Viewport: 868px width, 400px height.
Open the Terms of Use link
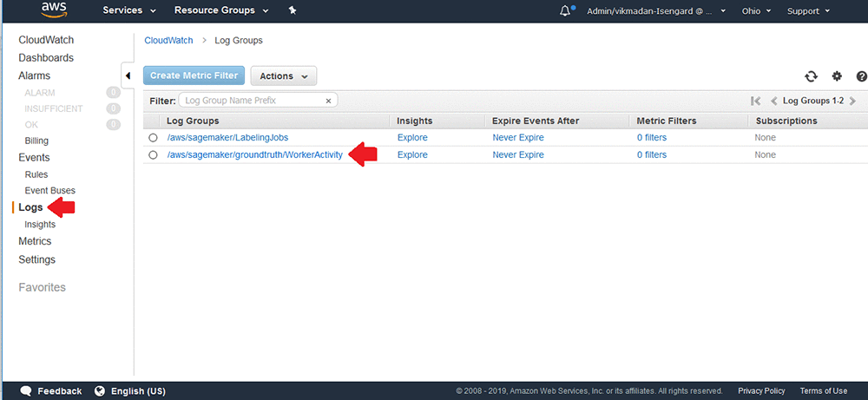[824, 390]
